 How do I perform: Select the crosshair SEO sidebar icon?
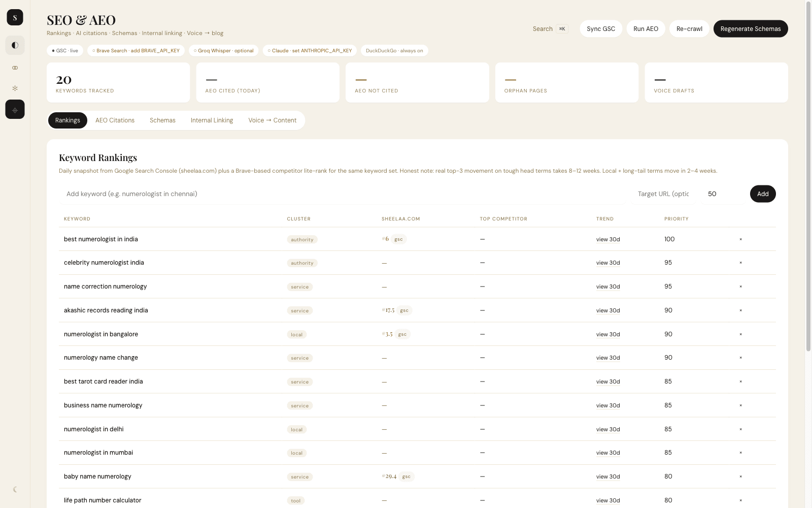(15, 109)
